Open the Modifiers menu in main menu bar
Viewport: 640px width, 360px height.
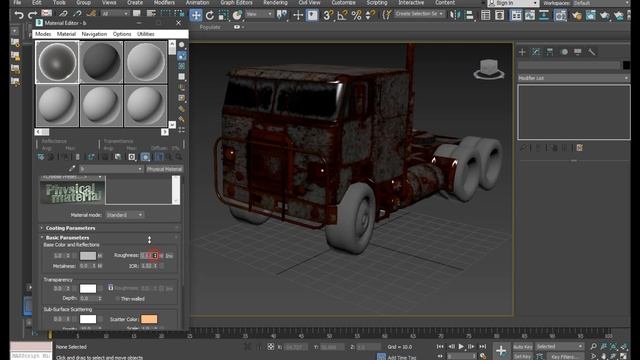(164, 3)
